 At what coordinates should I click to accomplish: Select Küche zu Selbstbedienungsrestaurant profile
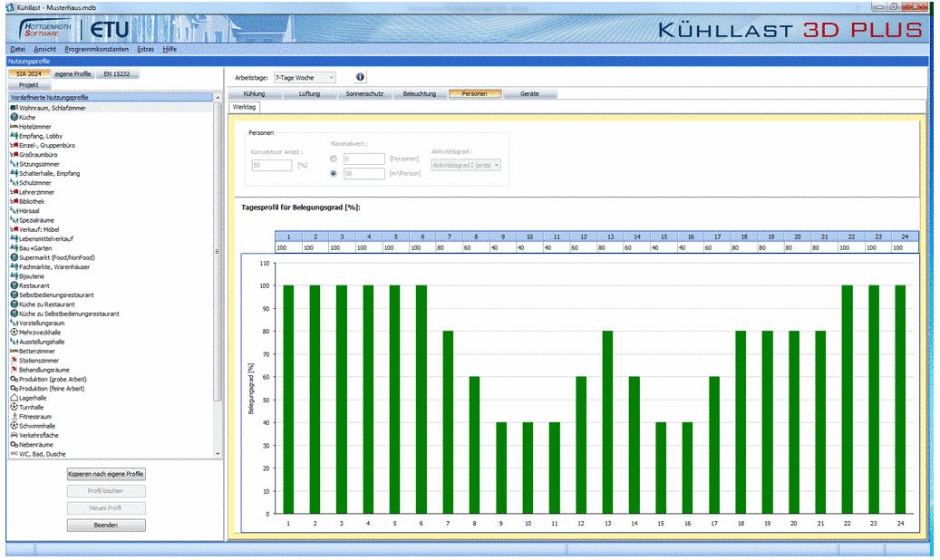point(69,314)
